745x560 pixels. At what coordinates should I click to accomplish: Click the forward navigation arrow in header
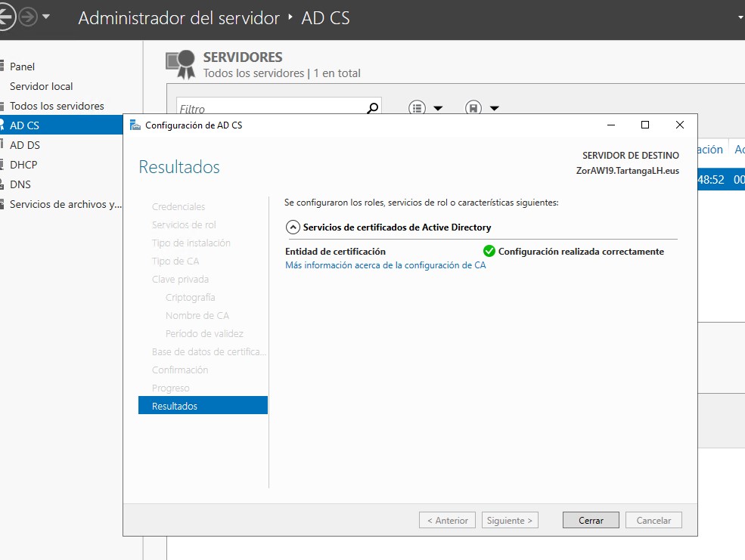[28, 17]
